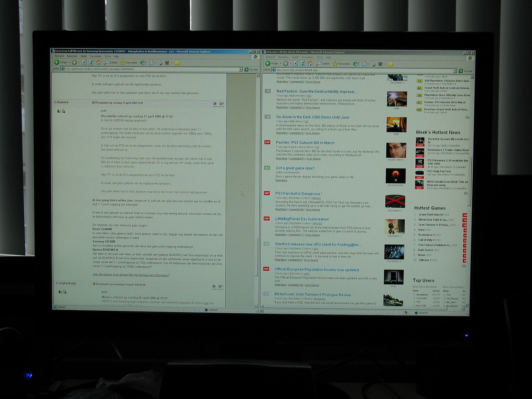Click the yellow note icon in the tweakers window toolbar
Screen dimensions: 532x399
click(177, 63)
